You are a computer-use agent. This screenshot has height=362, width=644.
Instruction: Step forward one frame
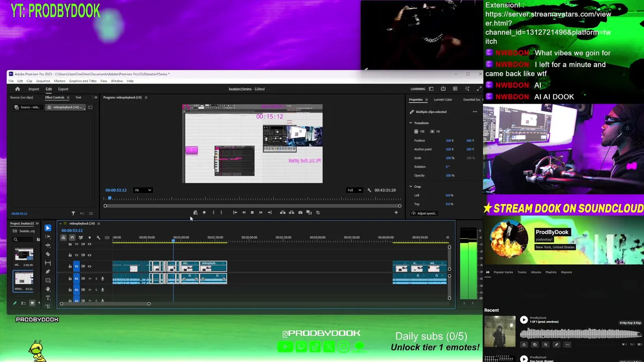261,212
